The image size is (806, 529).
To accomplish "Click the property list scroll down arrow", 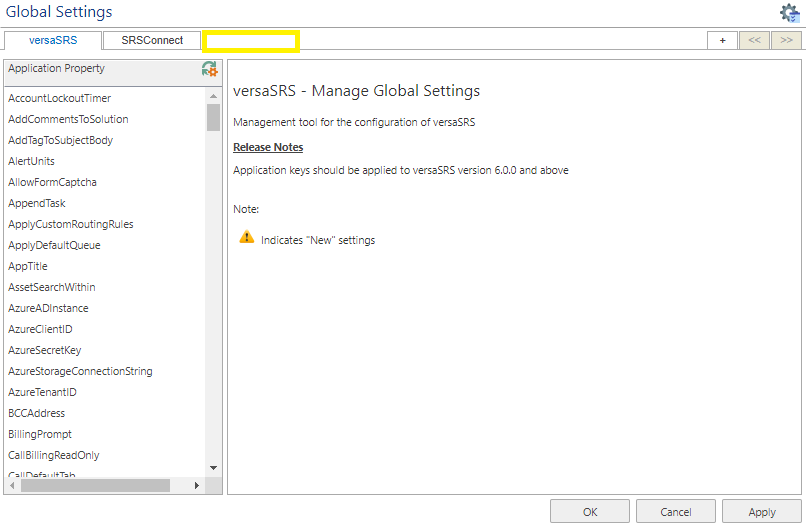I will (x=213, y=467).
